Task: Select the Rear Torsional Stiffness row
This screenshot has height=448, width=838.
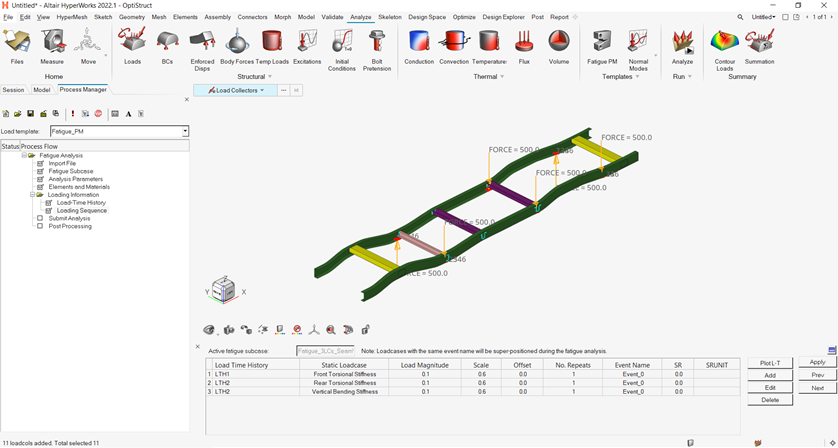Action: (x=337, y=383)
